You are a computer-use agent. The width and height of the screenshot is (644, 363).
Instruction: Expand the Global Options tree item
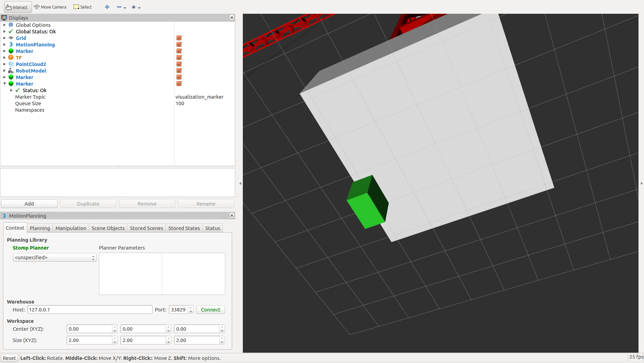(x=4, y=25)
